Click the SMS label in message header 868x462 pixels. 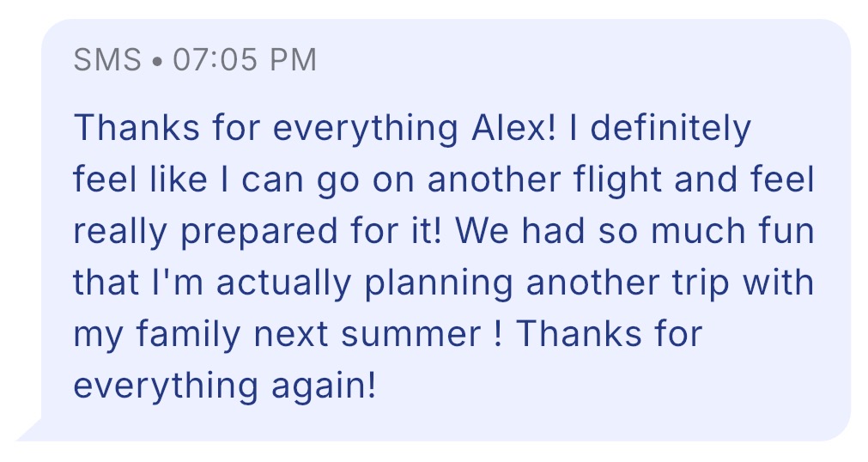(x=107, y=60)
